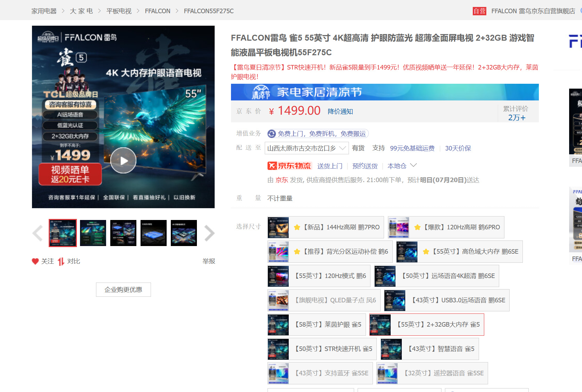Viewport: 582px width, 392px height.
Task: Select 【50英寸】STR快速开机 雀5 option
Action: (x=322, y=349)
